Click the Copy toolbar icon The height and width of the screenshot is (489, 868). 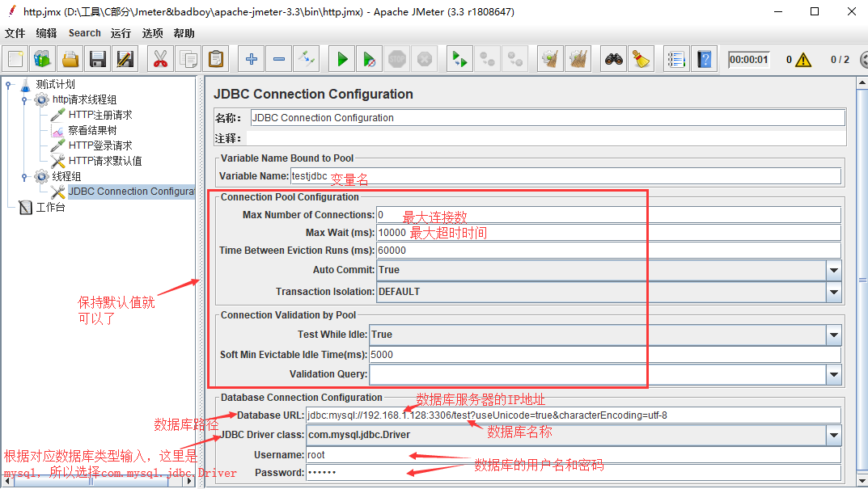pyautogui.click(x=188, y=59)
